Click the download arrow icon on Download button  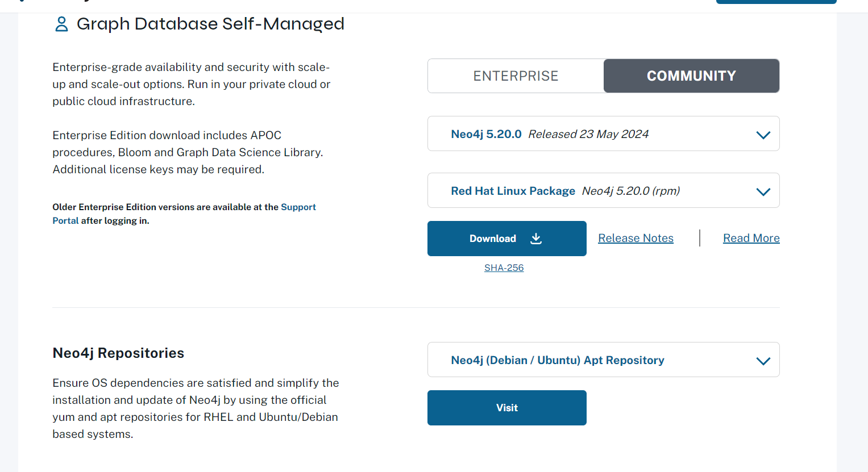click(x=536, y=239)
